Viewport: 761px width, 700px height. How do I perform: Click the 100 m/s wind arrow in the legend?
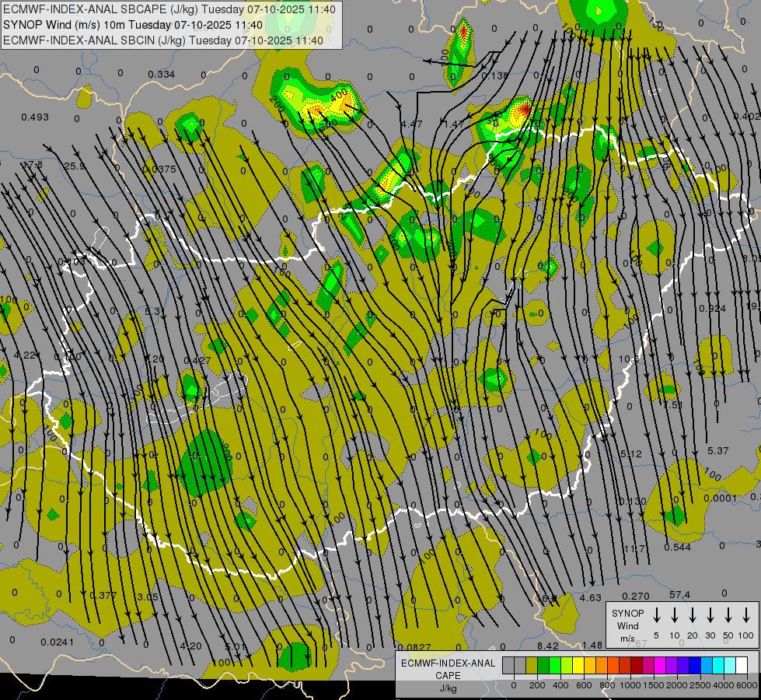[746, 614]
